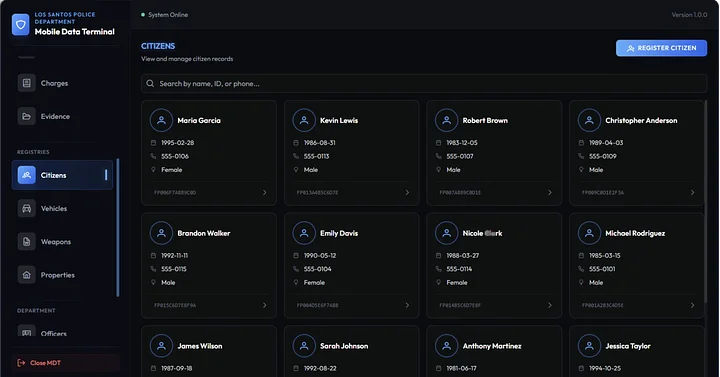Click phone number 555-0114
Image resolution: width=720 pixels, height=377 pixels.
tap(459, 269)
